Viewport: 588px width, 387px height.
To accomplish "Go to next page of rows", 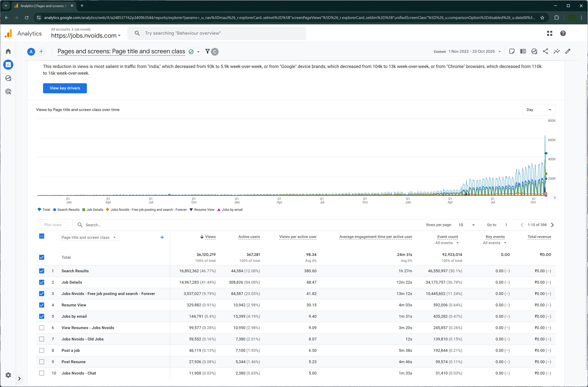I will (552, 225).
